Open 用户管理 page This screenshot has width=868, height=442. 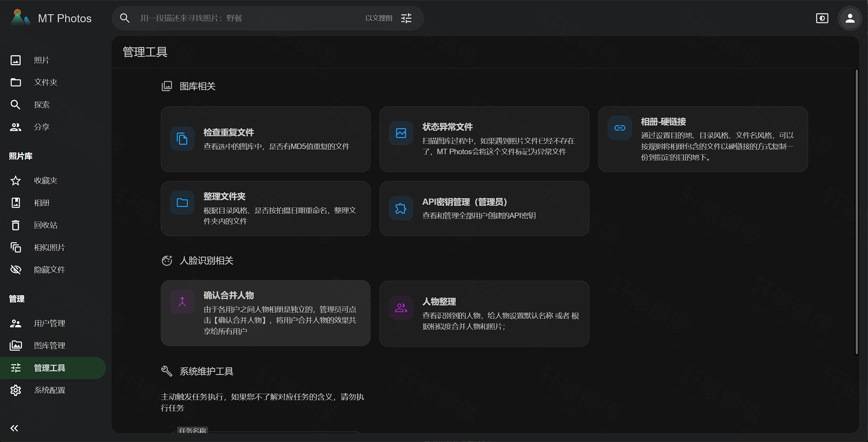(x=53, y=323)
